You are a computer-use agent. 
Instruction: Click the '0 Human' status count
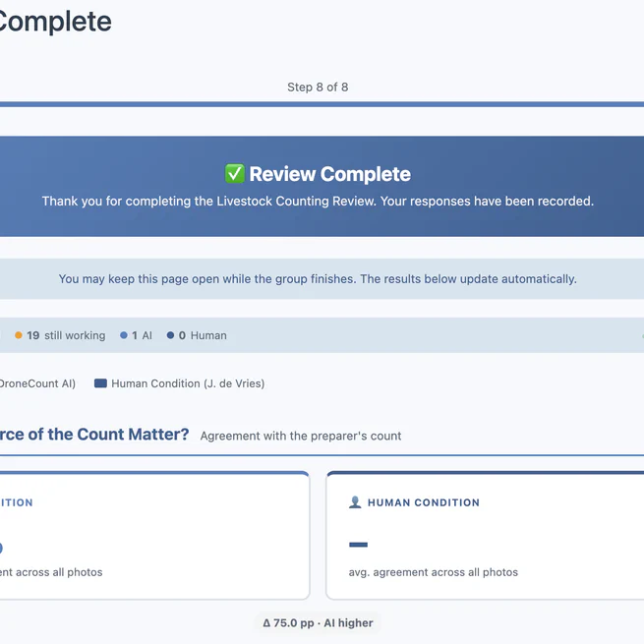click(203, 335)
